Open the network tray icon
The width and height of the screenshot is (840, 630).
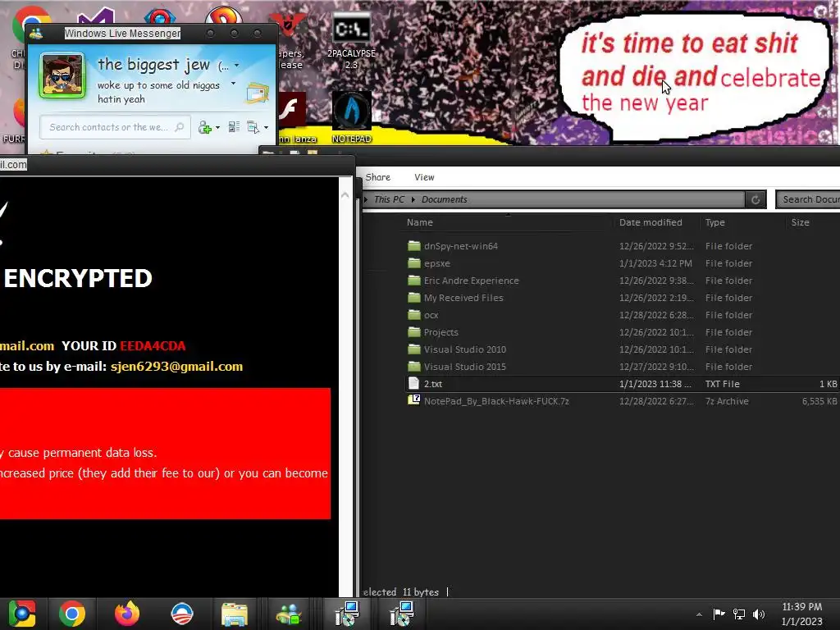coord(739,614)
